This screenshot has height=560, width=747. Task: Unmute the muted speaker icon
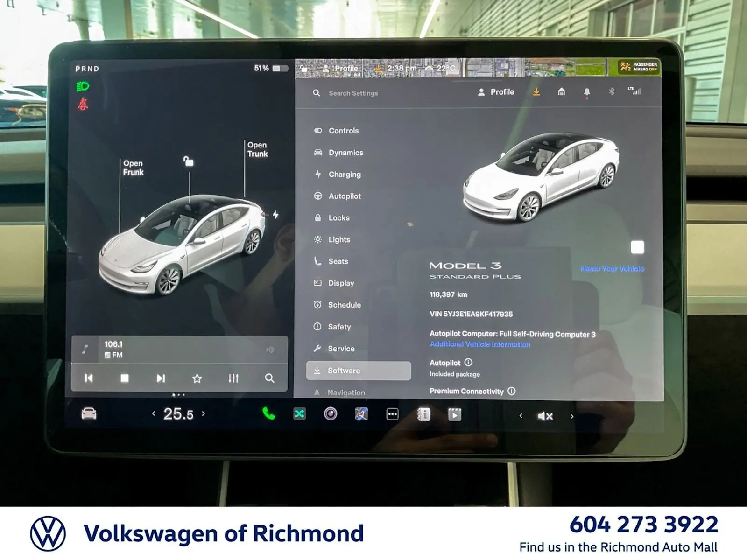[545, 416]
